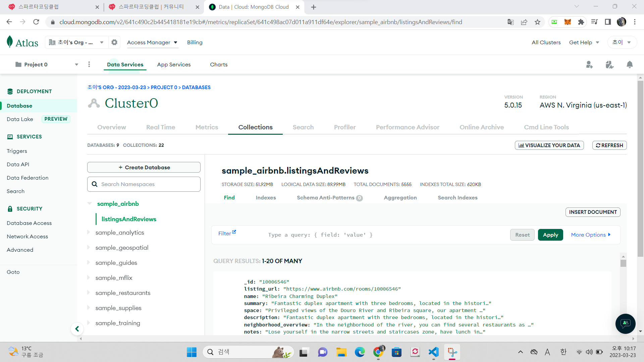Image resolution: width=644 pixels, height=362 pixels.
Task: Expand the Get Help menu
Action: tap(584, 43)
